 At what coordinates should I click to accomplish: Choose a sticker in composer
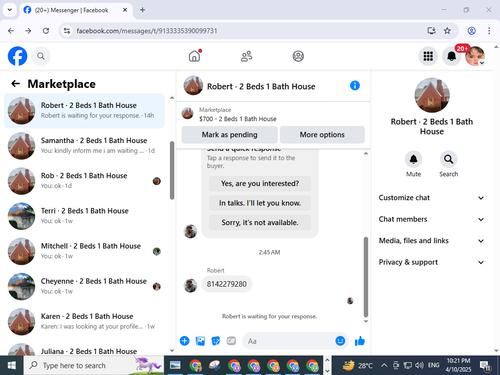click(216, 341)
